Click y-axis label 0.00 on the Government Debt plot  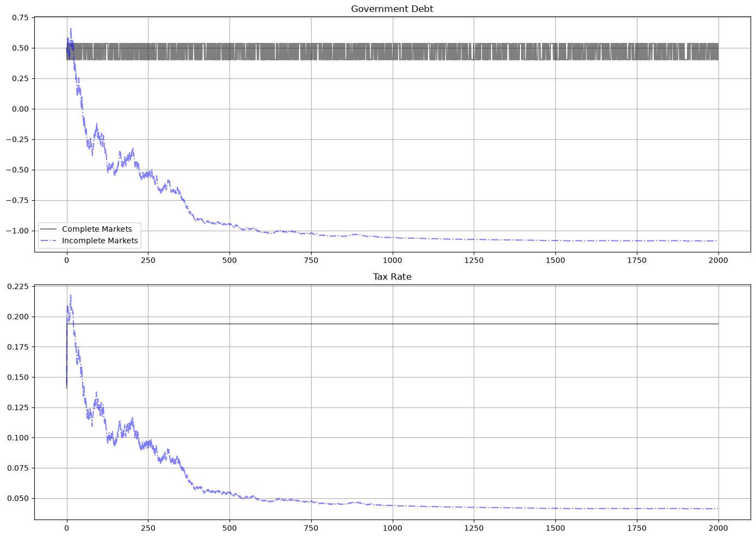click(x=20, y=109)
